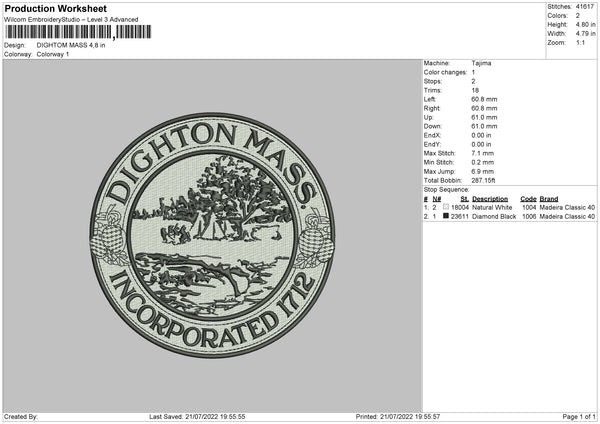The width and height of the screenshot is (600, 424).
Task: Click the 'Description' column header
Action: 490,199
